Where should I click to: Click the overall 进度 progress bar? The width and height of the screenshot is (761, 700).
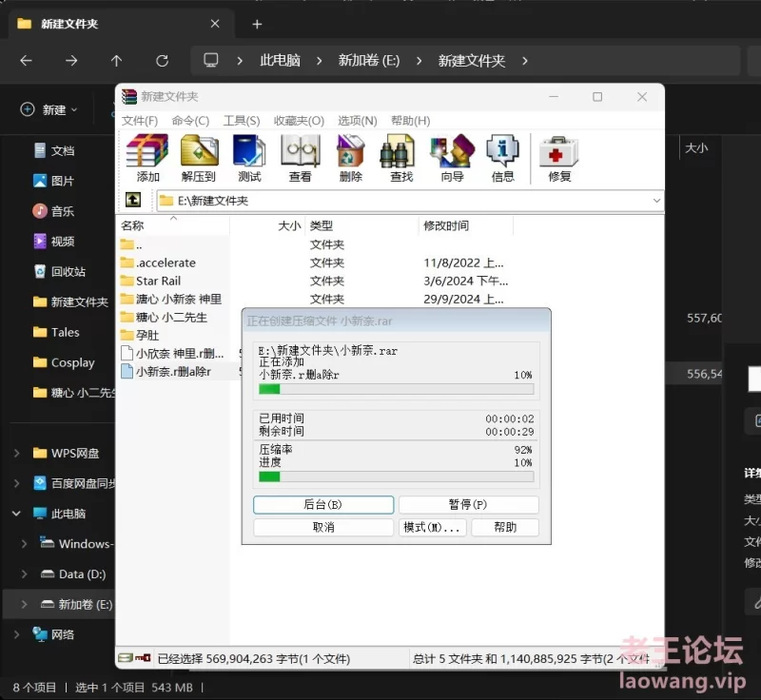(x=396, y=476)
